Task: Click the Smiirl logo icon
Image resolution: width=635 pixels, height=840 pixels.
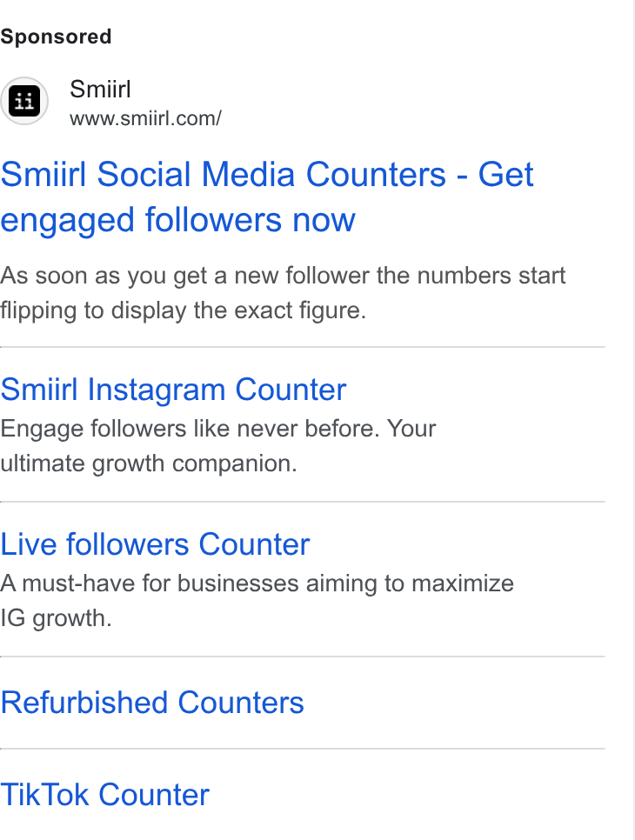Action: pos(24,101)
